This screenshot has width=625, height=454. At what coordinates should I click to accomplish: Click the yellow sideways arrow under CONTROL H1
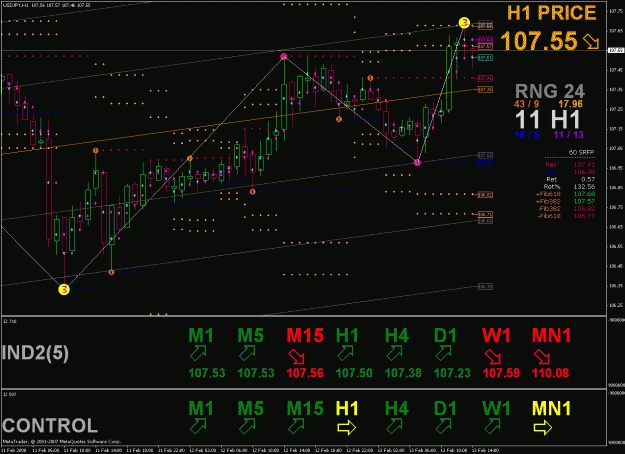tap(346, 428)
